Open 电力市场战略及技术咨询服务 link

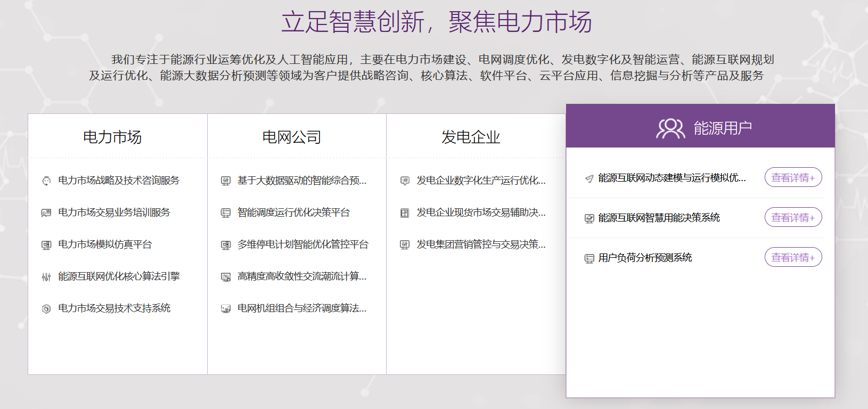119,181
